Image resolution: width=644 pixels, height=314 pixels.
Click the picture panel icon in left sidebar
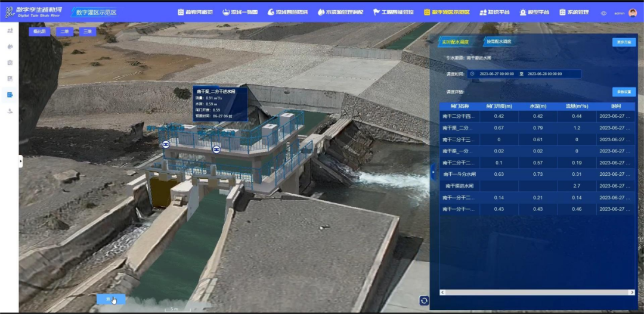(10, 79)
